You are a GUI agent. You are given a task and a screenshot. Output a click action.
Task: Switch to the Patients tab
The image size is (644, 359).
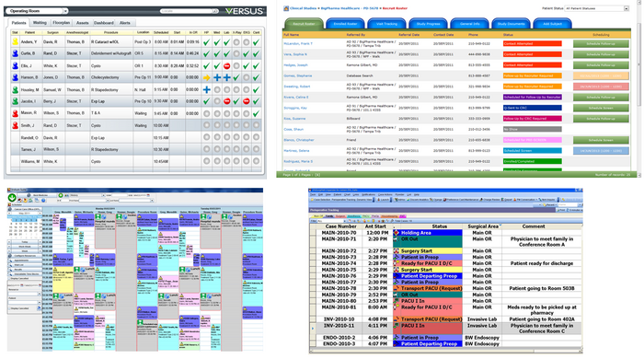pyautogui.click(x=18, y=23)
